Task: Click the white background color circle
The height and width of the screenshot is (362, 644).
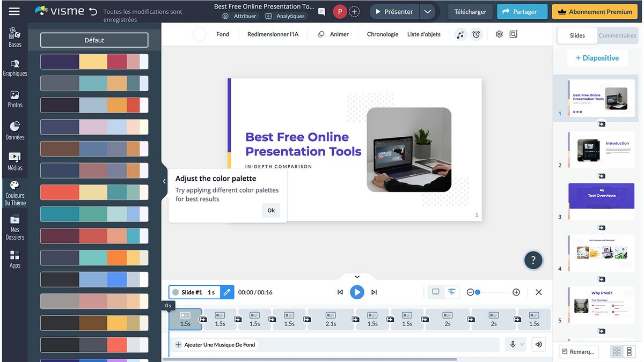Action: tap(200, 34)
